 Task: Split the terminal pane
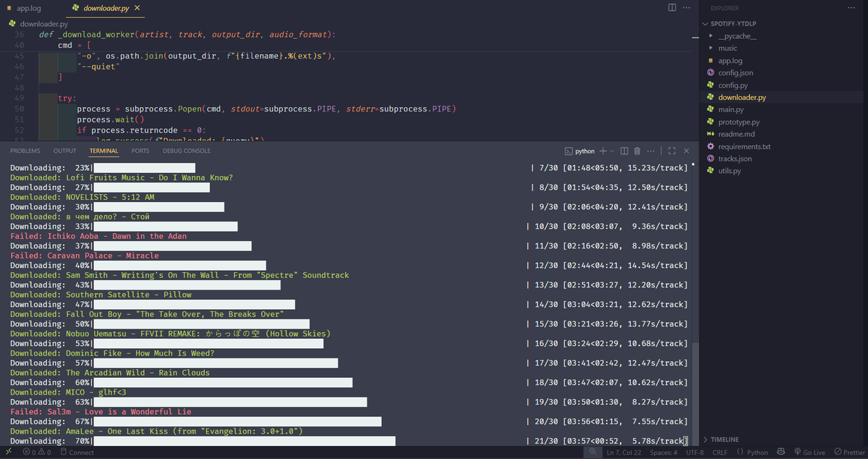(x=625, y=151)
